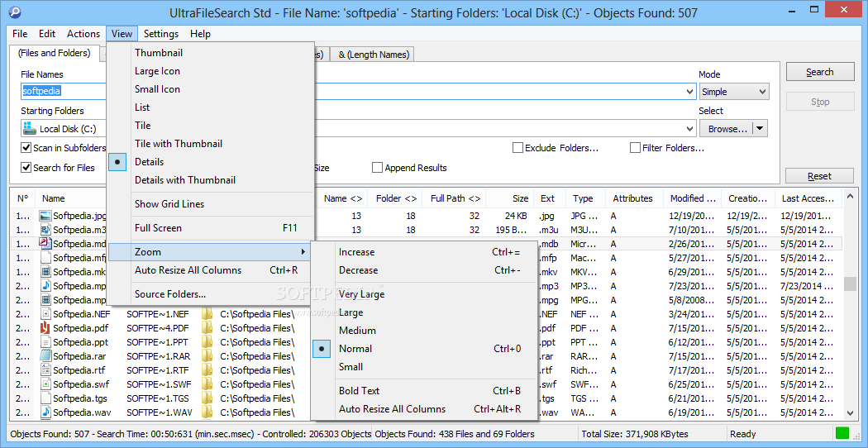Open the Starting Folders dropdown arrow
Image resolution: width=868 pixels, height=448 pixels.
click(x=689, y=129)
